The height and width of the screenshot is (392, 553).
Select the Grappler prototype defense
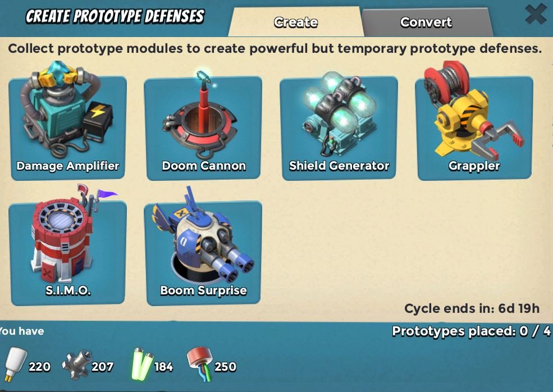(x=474, y=127)
